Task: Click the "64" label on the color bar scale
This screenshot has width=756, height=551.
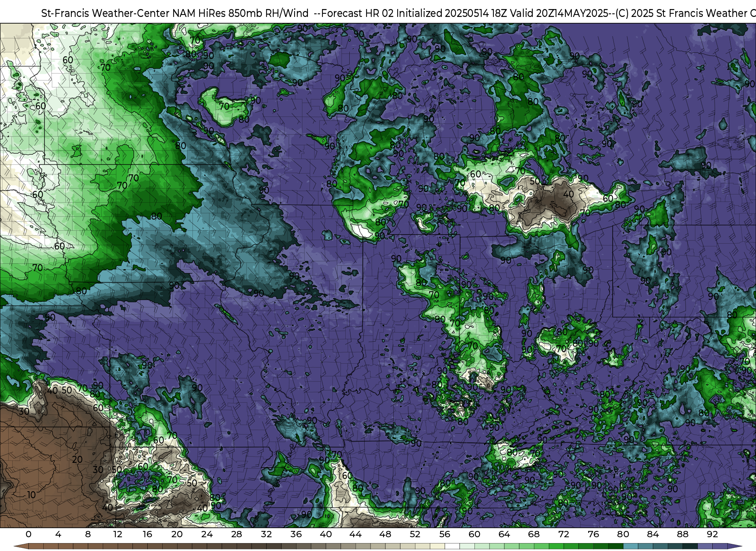Action: point(504,534)
